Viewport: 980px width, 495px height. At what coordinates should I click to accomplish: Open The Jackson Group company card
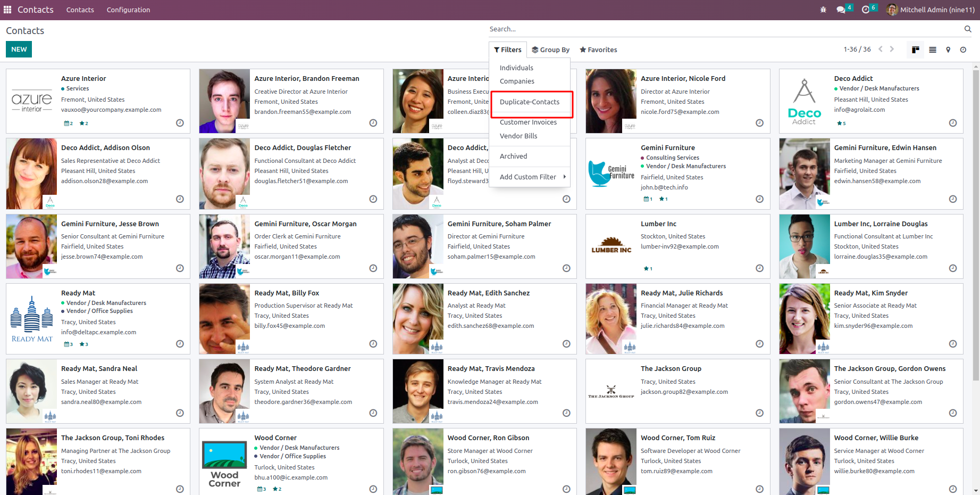click(x=678, y=391)
